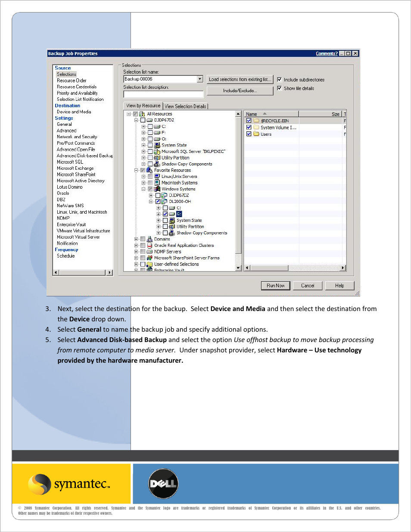The image size is (411, 532).
Task: Click the Include/Exclude button
Action: tap(240, 91)
